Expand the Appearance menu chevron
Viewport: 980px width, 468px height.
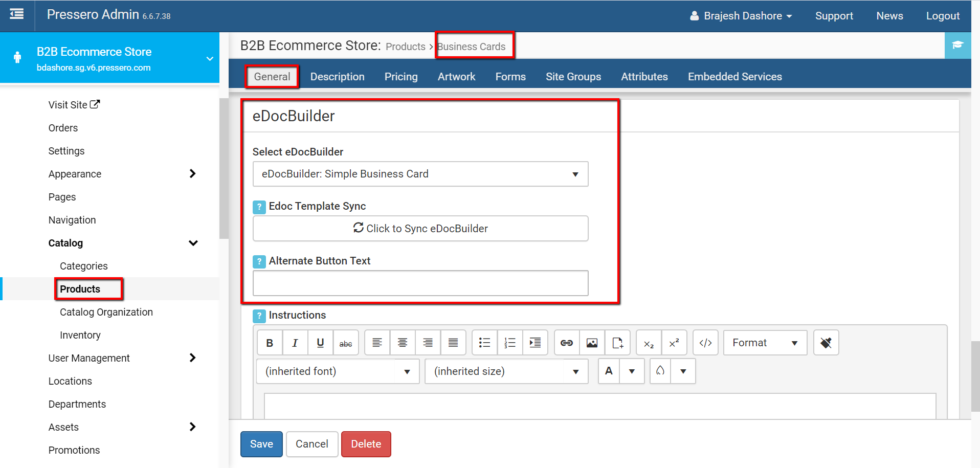click(193, 174)
